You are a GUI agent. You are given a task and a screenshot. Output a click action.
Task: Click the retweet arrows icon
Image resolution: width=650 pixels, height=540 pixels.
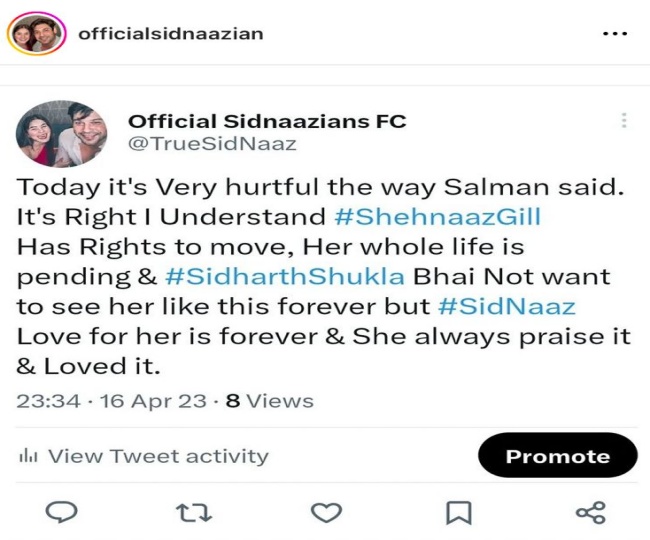pos(194,512)
